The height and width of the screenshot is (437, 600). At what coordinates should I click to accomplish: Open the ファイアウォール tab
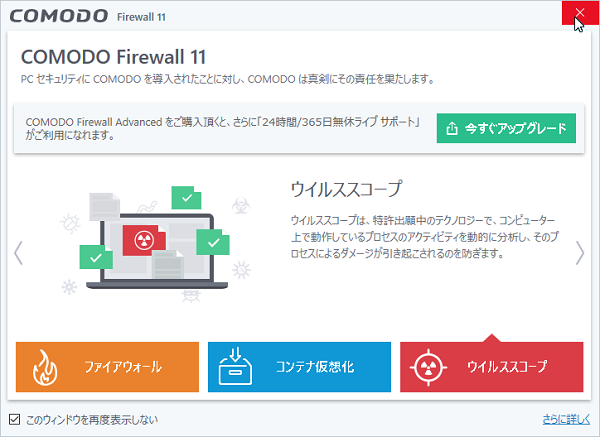coord(107,367)
